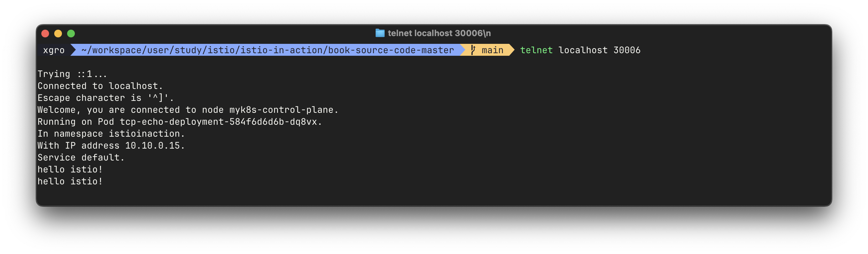Click the git branch icon beside main

pyautogui.click(x=473, y=50)
